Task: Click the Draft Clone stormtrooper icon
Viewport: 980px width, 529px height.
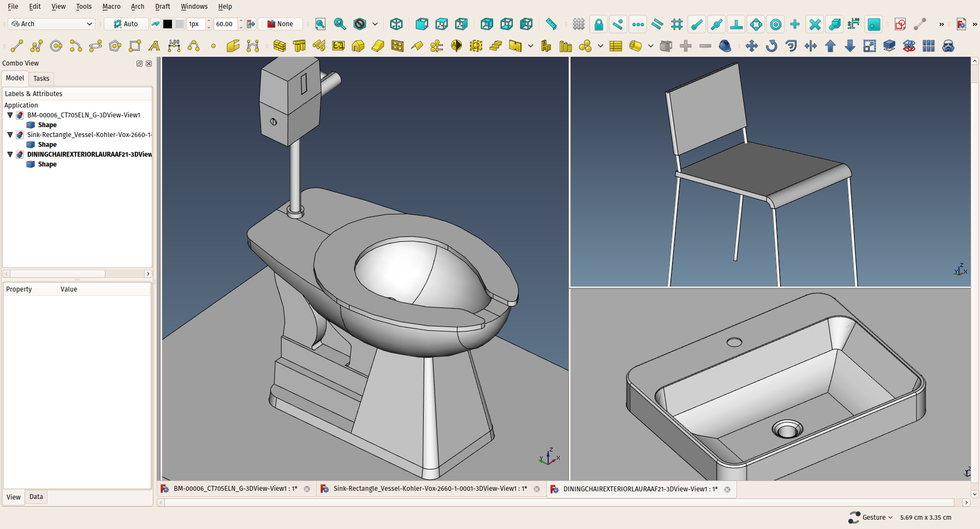Action: pos(948,46)
